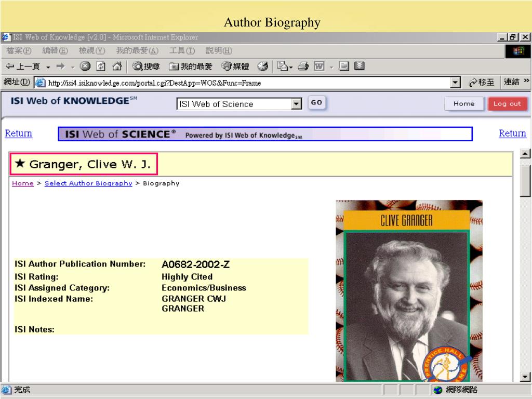The width and height of the screenshot is (532, 399).
Task: Click the vertical scrollbar thumb
Action: (525, 180)
